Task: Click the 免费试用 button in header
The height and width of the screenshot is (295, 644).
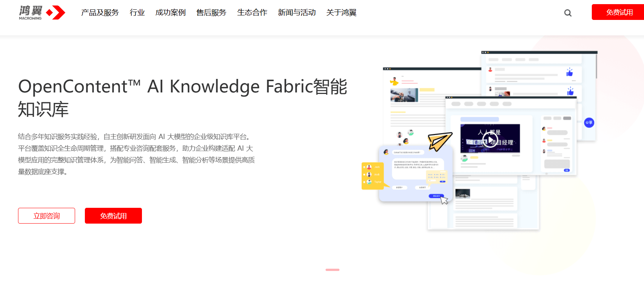Action: click(x=618, y=12)
